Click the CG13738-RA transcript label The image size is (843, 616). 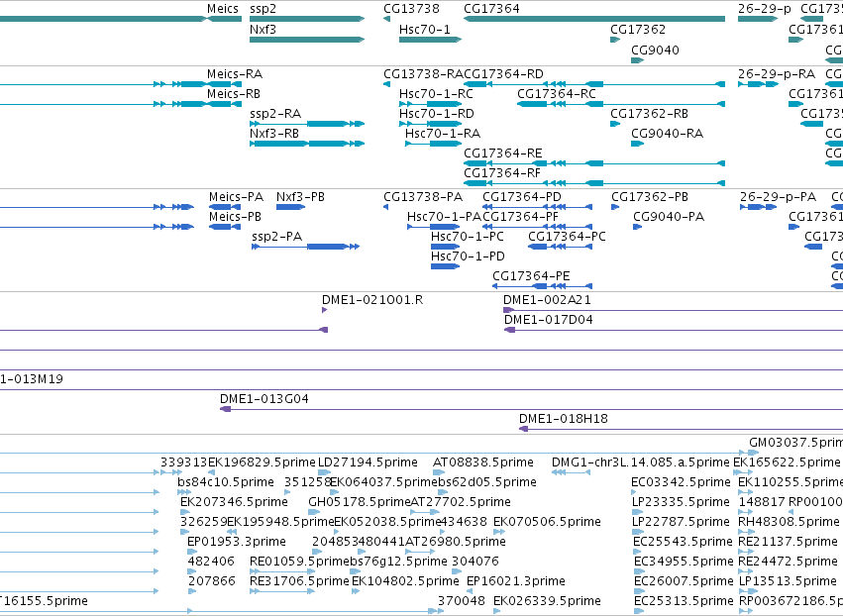click(x=423, y=73)
